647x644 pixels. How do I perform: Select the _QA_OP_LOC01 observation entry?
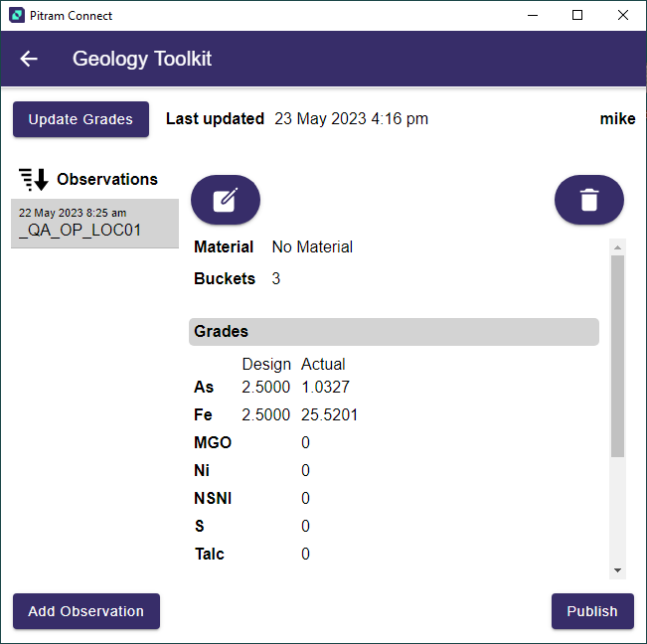[94, 224]
